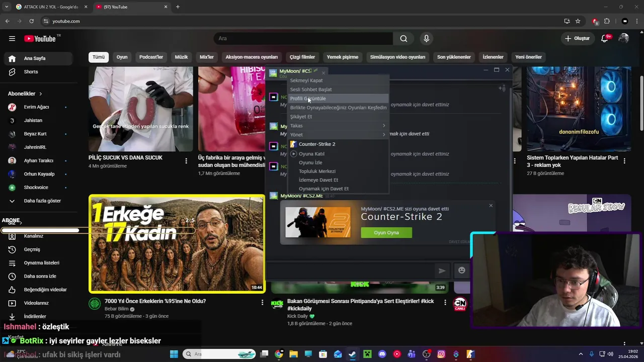Choose Oyunu İzle in context menu
Screen dimensions: 644x362
pos(339,163)
